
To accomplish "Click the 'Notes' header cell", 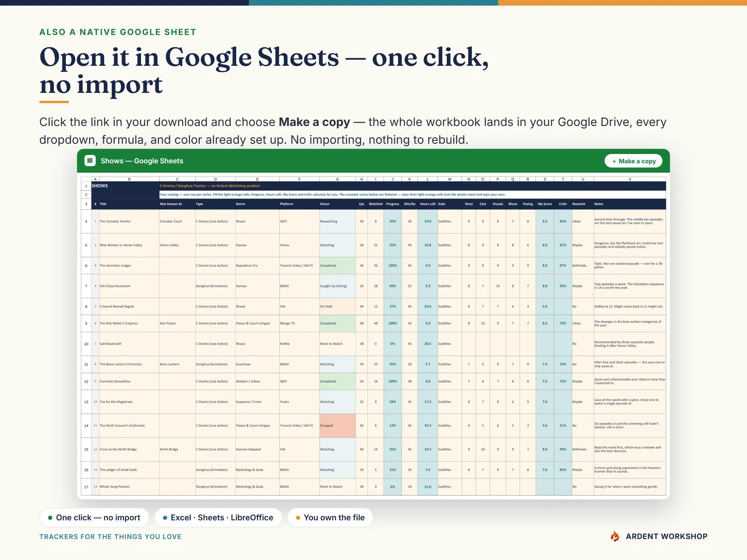I will coord(630,204).
